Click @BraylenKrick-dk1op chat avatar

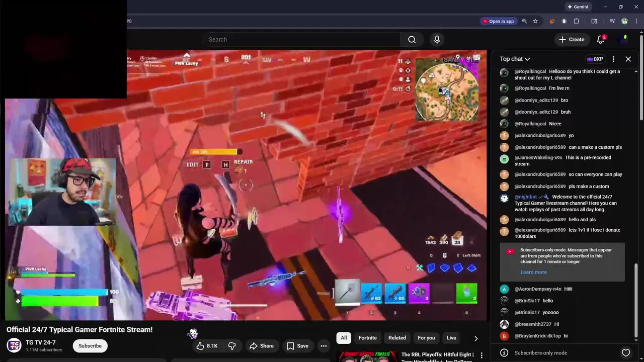pyautogui.click(x=504, y=336)
